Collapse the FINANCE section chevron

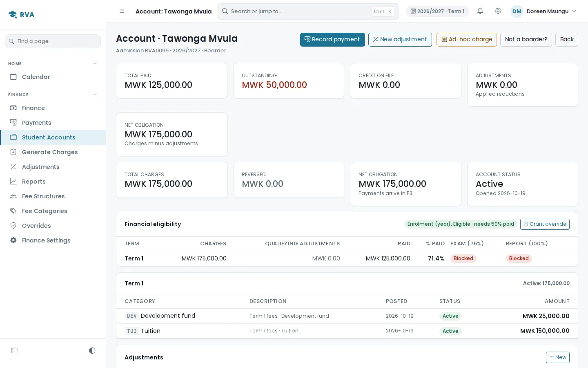coord(95,95)
